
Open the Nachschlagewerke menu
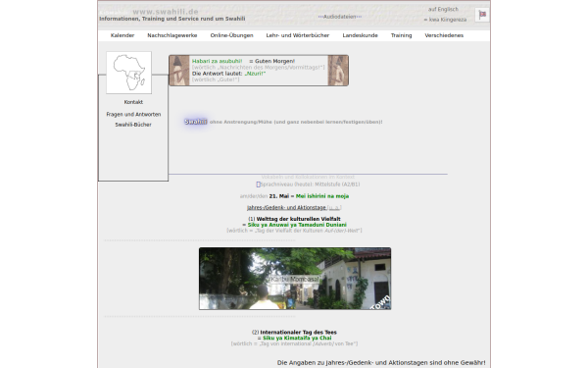172,35
